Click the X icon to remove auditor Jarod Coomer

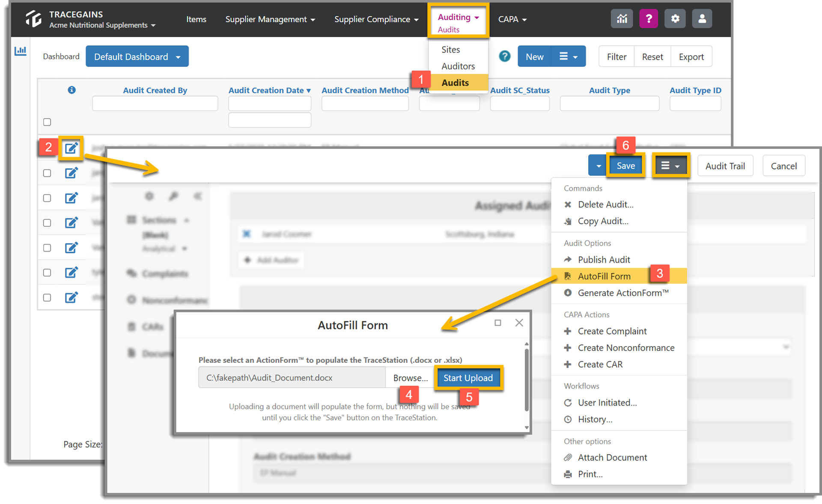tap(246, 234)
